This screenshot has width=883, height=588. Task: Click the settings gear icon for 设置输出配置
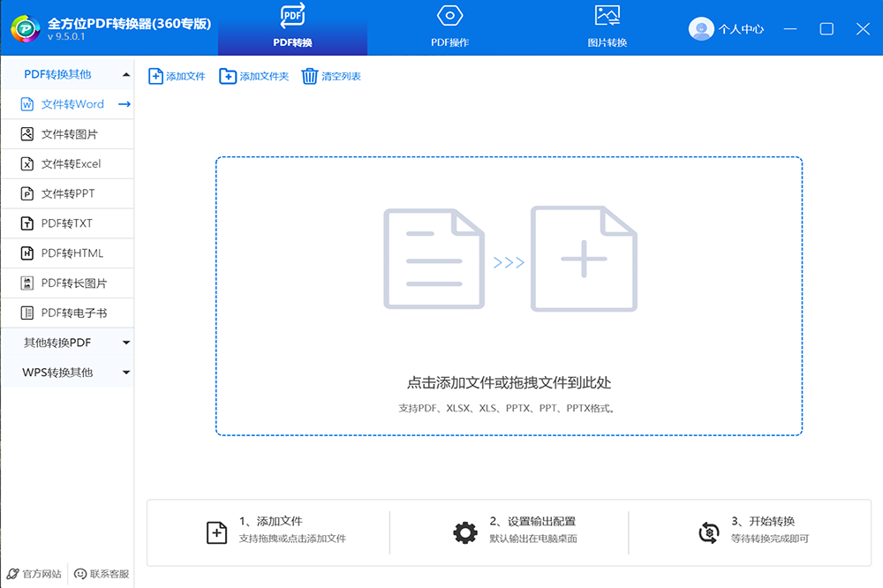tap(465, 532)
